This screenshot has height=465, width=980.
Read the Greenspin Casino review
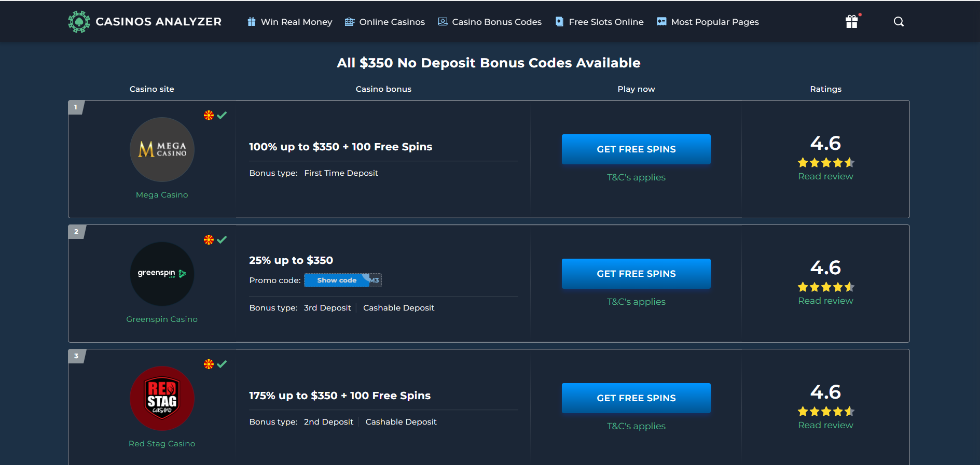(x=825, y=301)
